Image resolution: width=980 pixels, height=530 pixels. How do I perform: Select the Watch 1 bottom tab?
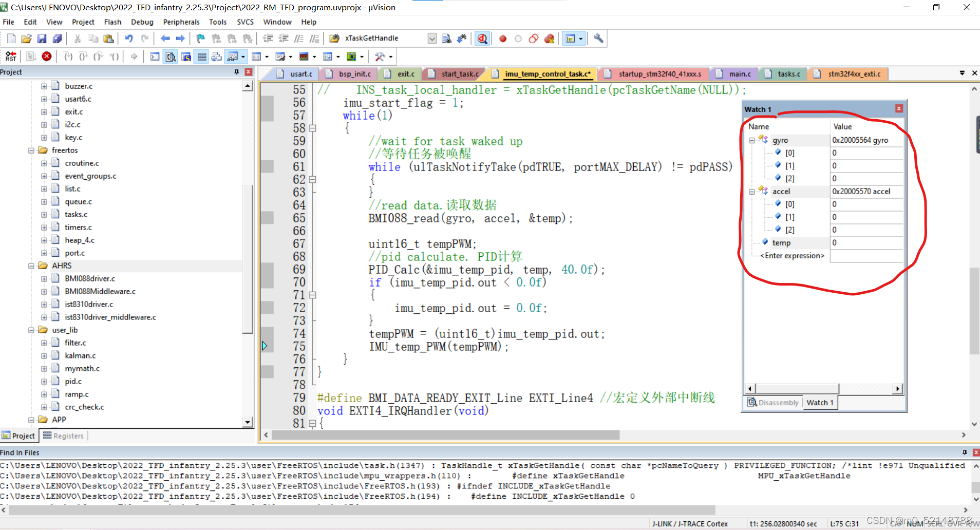coord(820,403)
